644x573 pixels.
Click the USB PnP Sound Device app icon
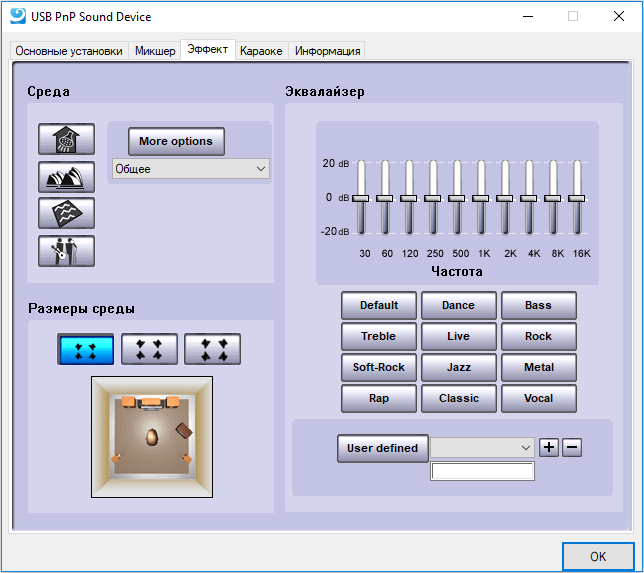coord(18,16)
